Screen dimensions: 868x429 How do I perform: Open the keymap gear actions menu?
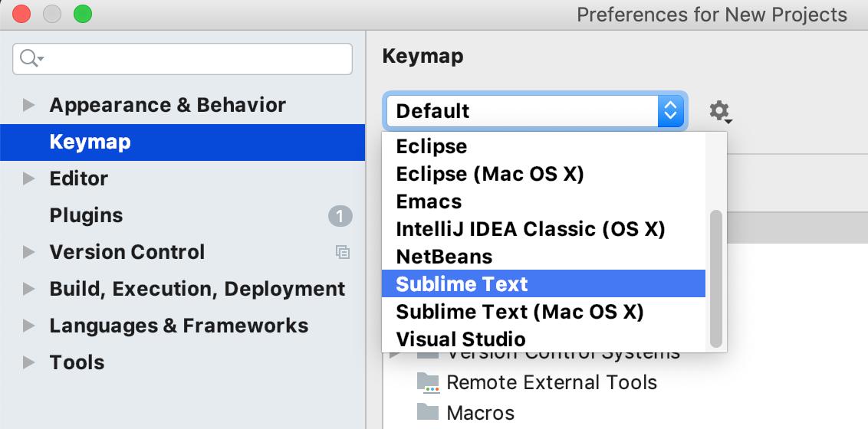(721, 112)
